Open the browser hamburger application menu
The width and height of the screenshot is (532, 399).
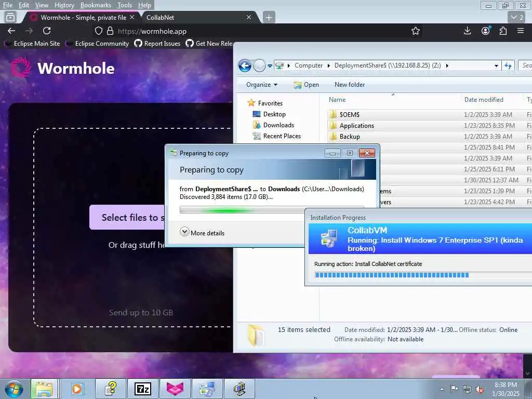(521, 31)
